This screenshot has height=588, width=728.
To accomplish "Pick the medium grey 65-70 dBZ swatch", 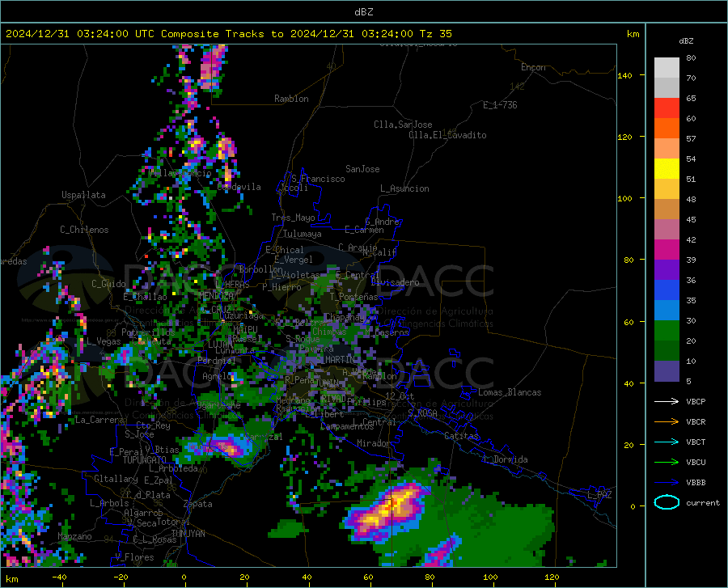I will click(x=667, y=87).
